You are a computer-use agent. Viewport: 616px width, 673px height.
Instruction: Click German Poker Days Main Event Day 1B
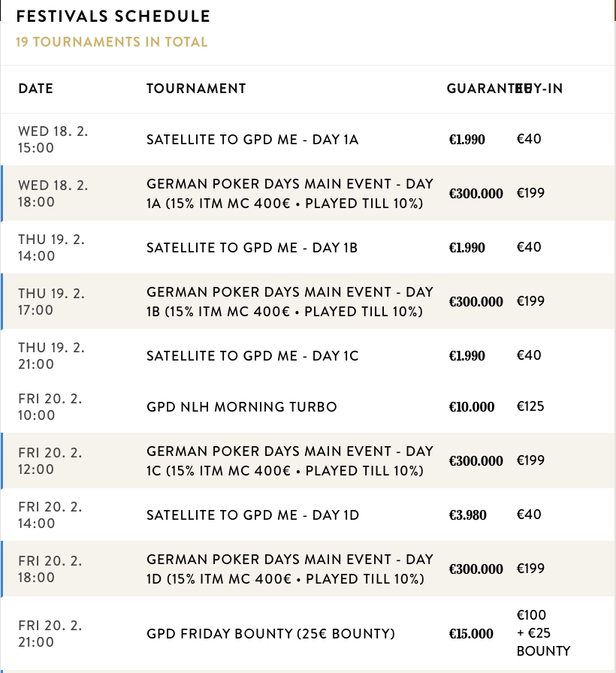pos(290,301)
